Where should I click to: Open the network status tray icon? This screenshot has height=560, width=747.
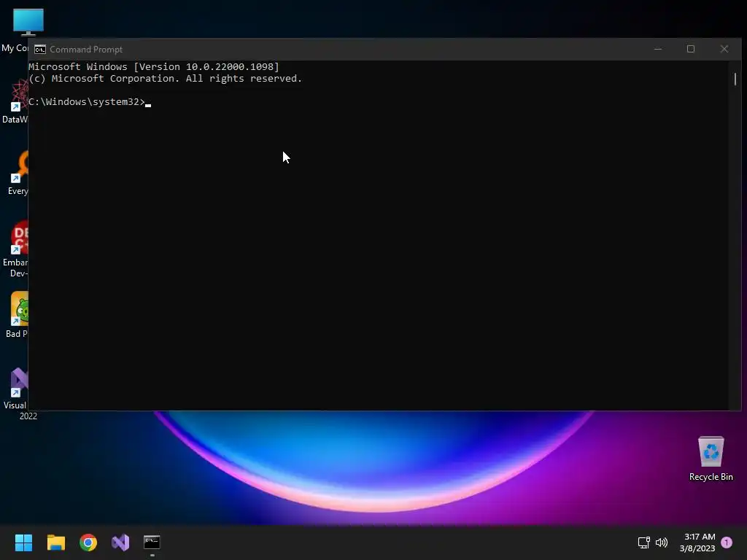pyautogui.click(x=644, y=542)
